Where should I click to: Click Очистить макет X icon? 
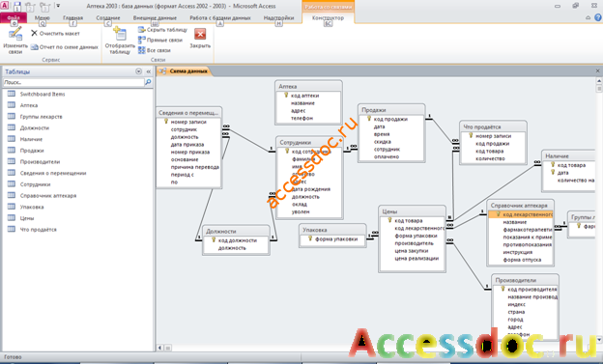pos(34,34)
